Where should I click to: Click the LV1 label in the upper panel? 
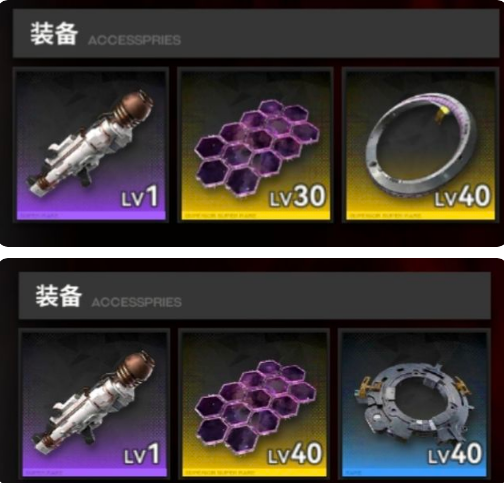[x=140, y=197]
